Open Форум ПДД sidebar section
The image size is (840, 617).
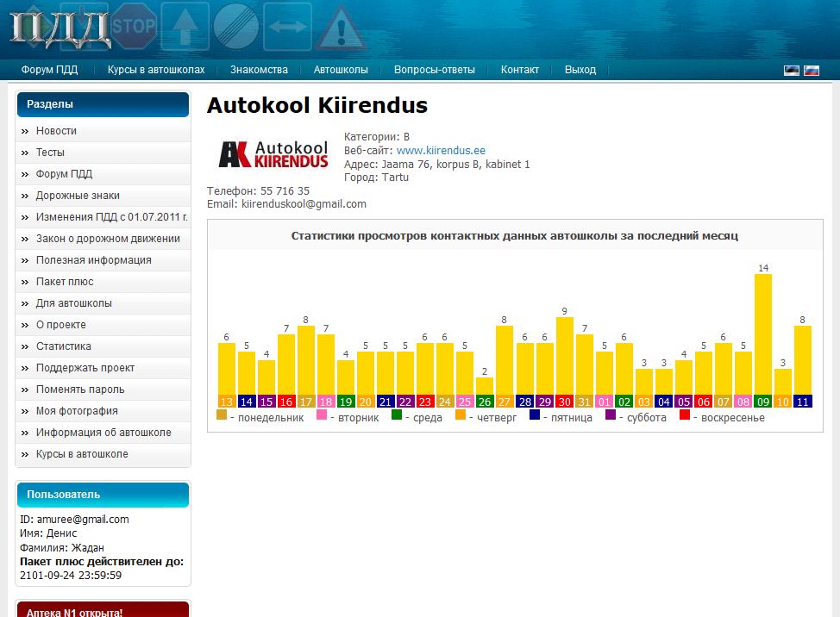(103, 174)
